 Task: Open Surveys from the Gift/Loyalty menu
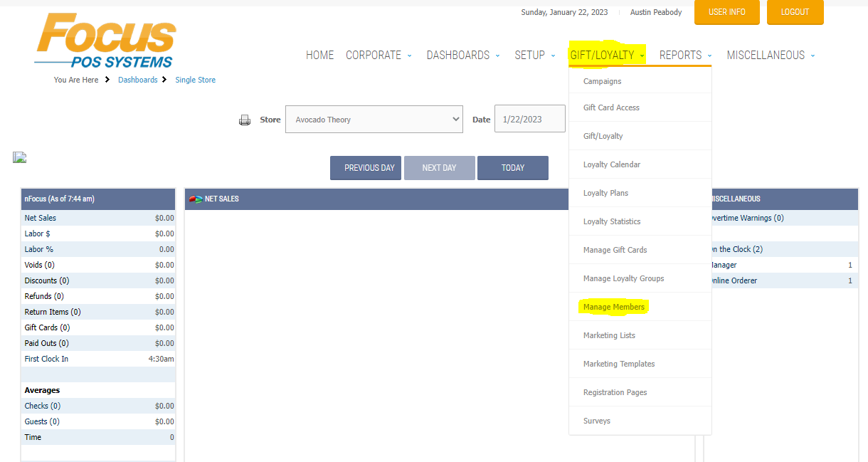[596, 421]
